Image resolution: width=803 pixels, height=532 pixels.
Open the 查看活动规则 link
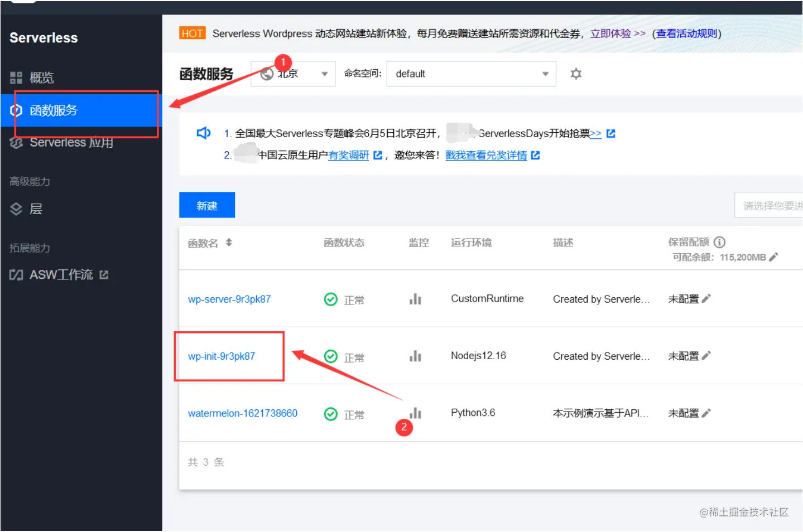(686, 33)
